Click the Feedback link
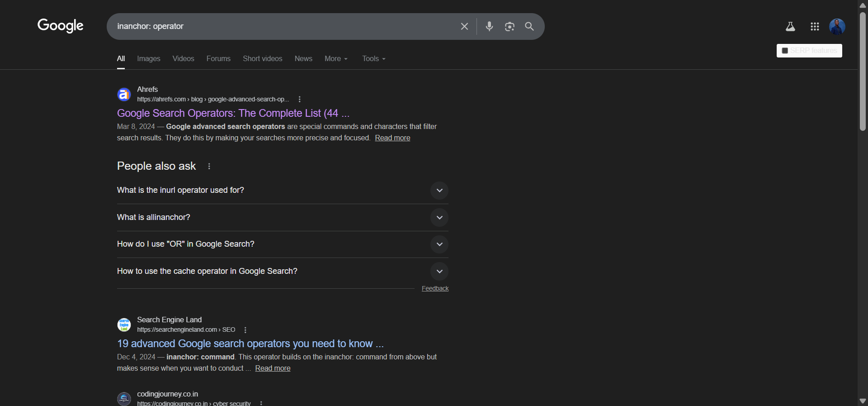The image size is (868, 406). coord(435,288)
